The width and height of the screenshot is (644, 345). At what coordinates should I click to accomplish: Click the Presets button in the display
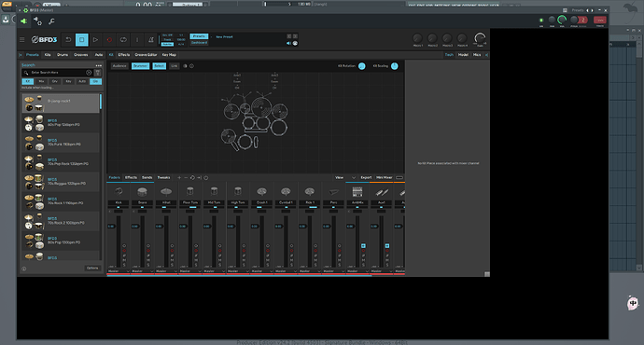click(199, 36)
